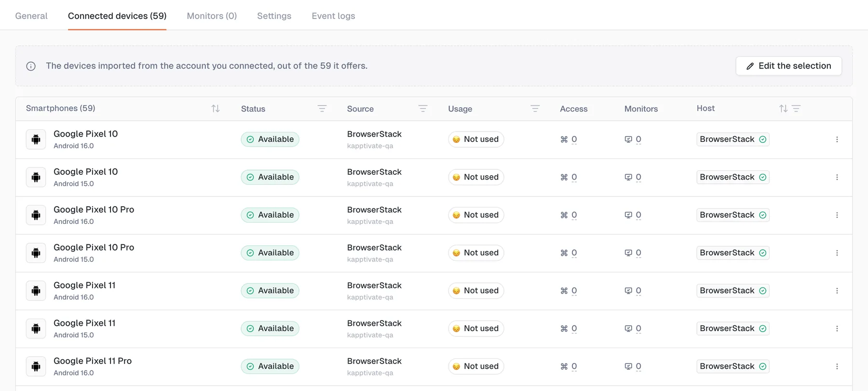Select the Connected devices (59) tab
The width and height of the screenshot is (868, 391).
point(117,16)
